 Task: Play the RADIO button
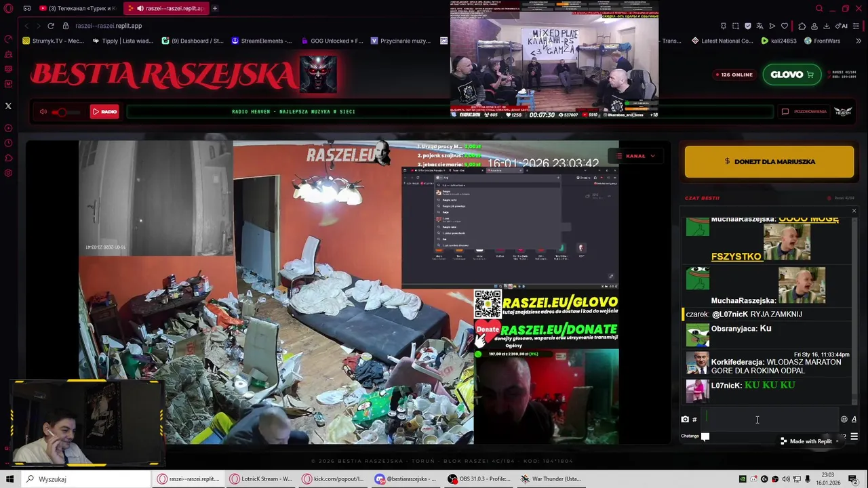coord(104,112)
